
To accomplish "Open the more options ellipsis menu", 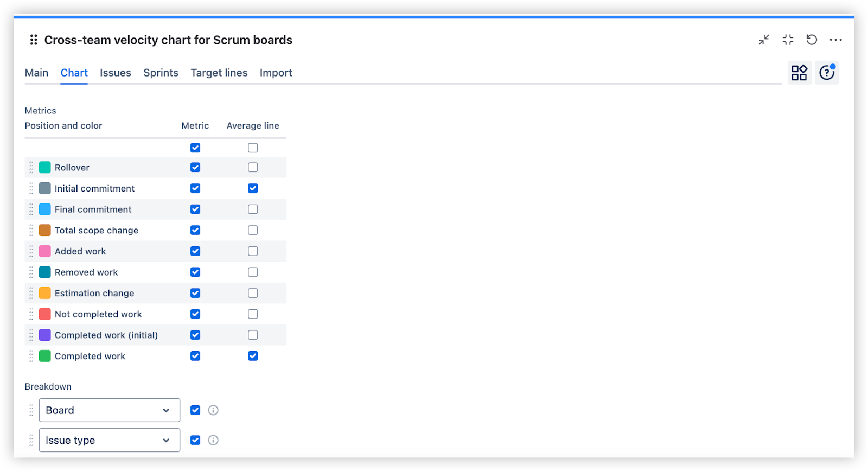I will (x=835, y=40).
